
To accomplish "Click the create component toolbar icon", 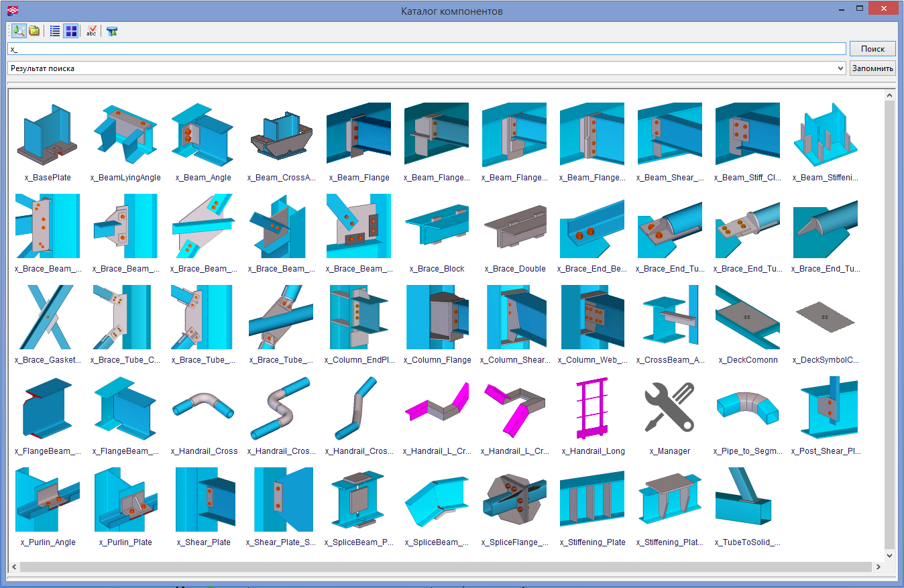I will click(x=112, y=31).
